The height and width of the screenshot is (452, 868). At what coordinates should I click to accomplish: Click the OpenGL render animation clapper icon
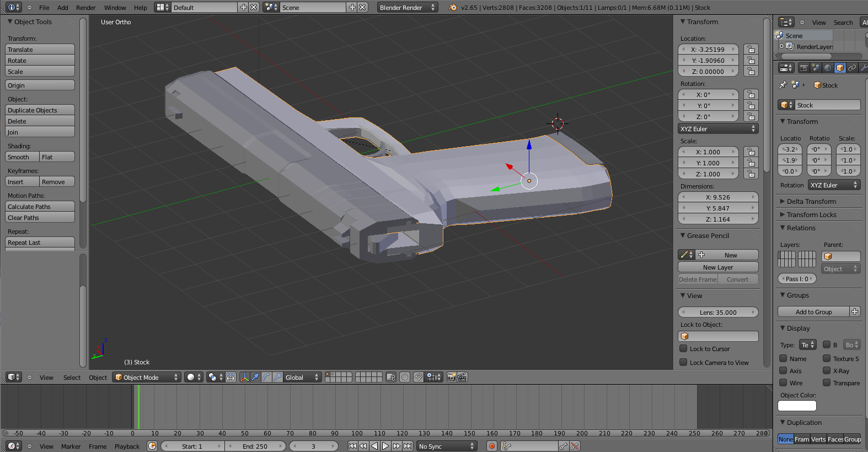[462, 377]
